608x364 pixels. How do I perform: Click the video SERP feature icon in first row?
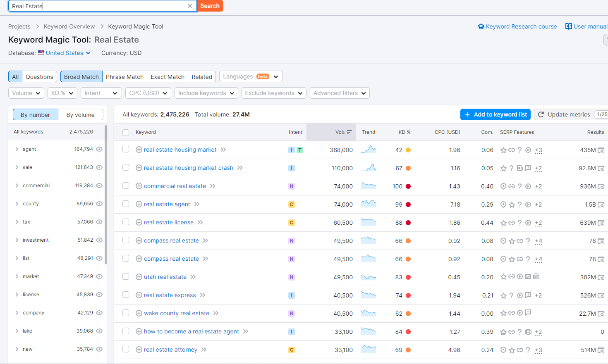[x=528, y=150]
